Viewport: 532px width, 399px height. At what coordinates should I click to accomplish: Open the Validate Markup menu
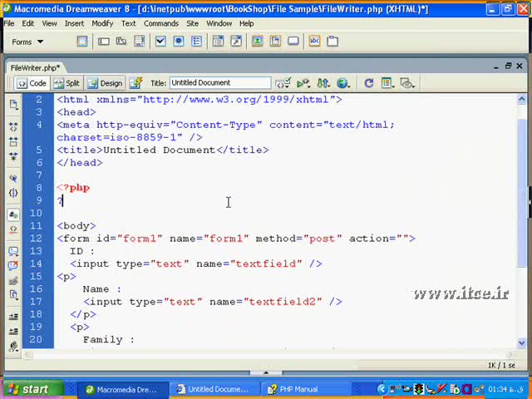(x=303, y=83)
